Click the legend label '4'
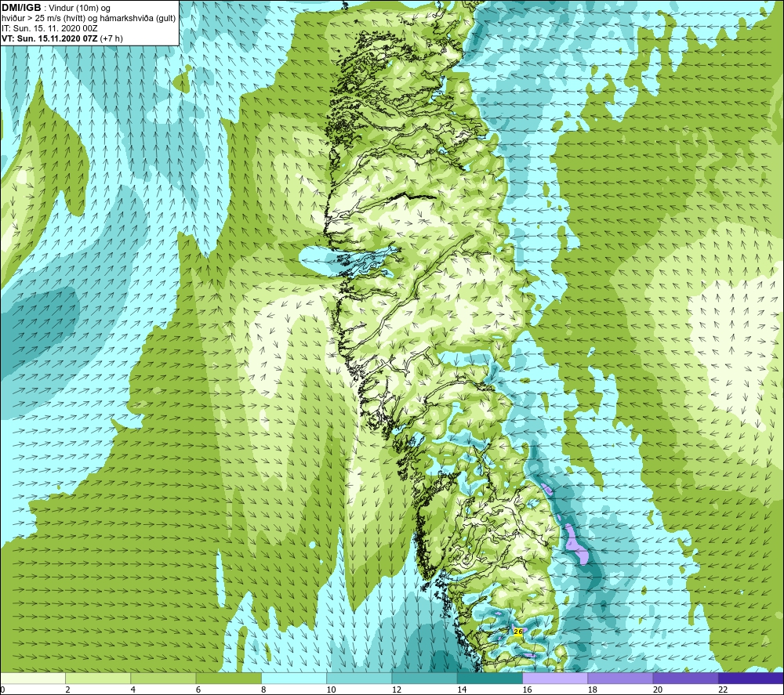The image size is (784, 695). pyautogui.click(x=133, y=690)
